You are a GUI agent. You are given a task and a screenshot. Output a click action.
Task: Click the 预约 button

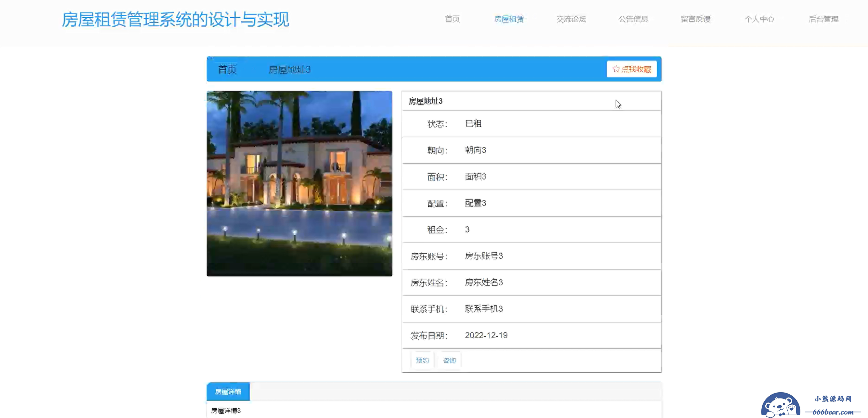point(422,360)
